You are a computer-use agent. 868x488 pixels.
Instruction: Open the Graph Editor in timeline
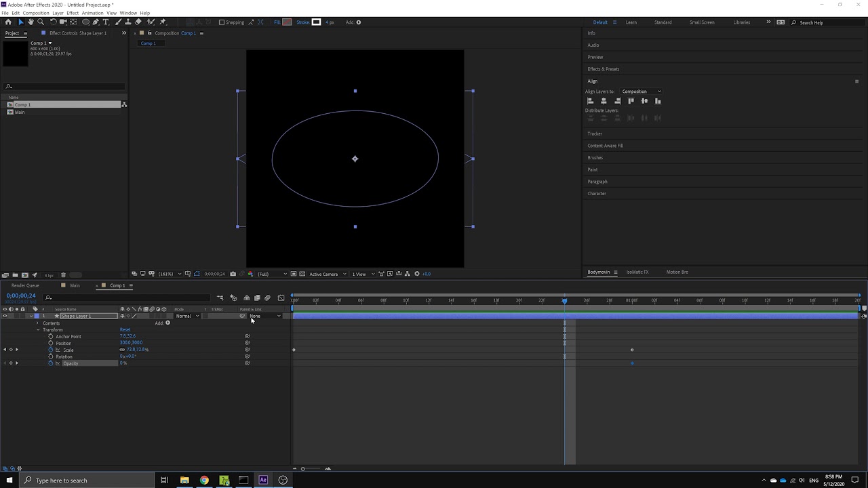tap(281, 298)
